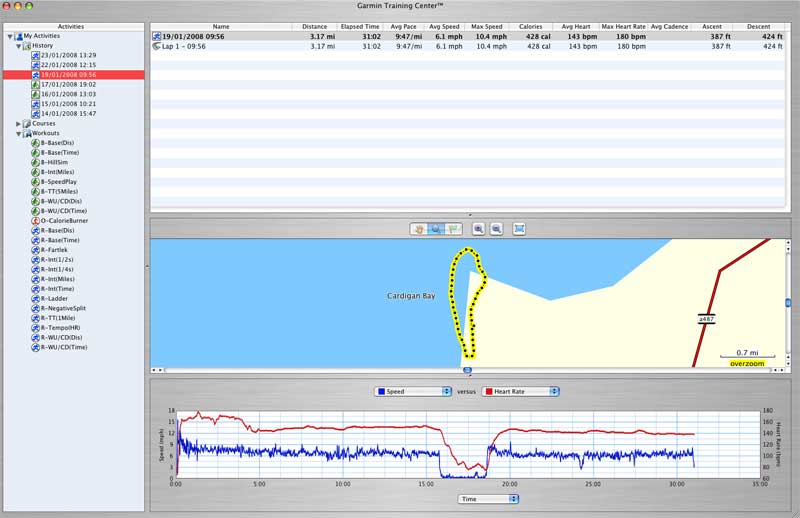Screen dimensions: 800x518
Task: Click the biking icon of 17/01/2008 19:02
Action: [35, 84]
